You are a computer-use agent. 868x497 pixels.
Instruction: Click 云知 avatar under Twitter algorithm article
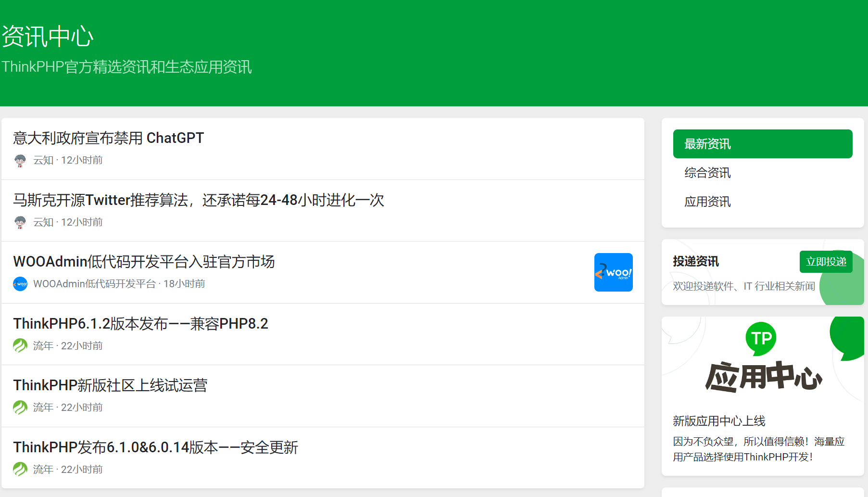(20, 222)
